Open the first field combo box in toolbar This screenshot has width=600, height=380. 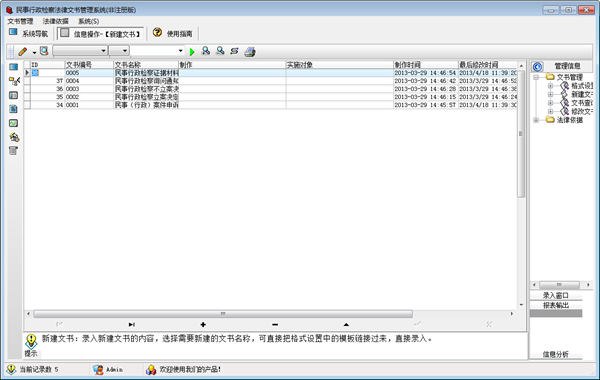point(80,51)
